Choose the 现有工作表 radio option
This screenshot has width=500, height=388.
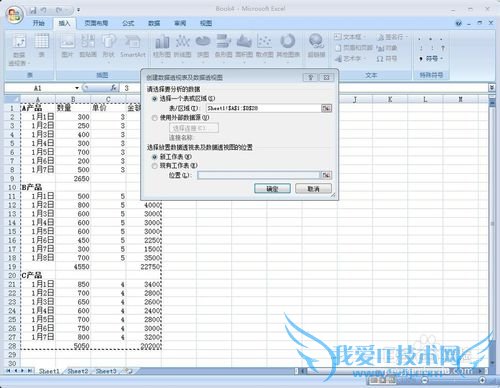point(154,166)
